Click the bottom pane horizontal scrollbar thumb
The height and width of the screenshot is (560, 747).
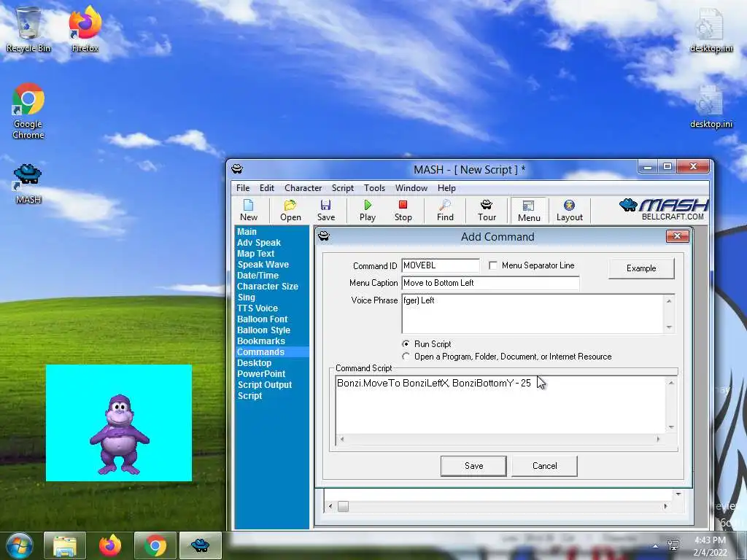click(343, 506)
